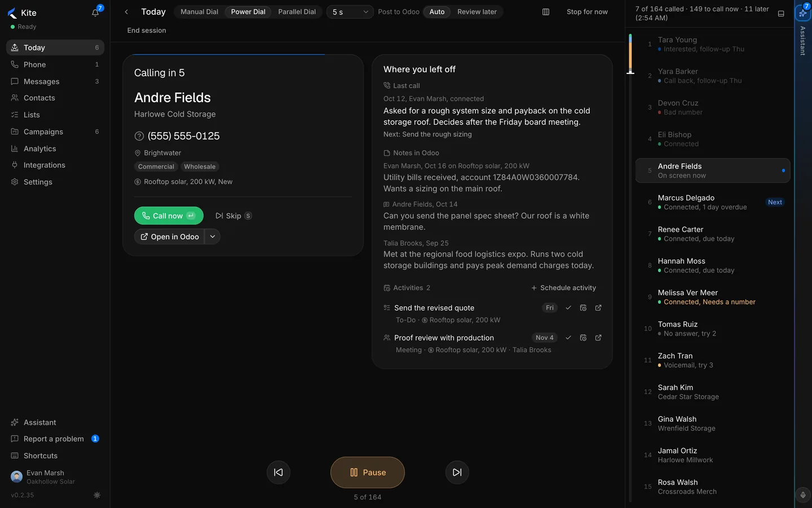Viewport: 812px width, 508px height.
Task: Select Melissa Ver Meer in queue
Action: click(x=713, y=297)
